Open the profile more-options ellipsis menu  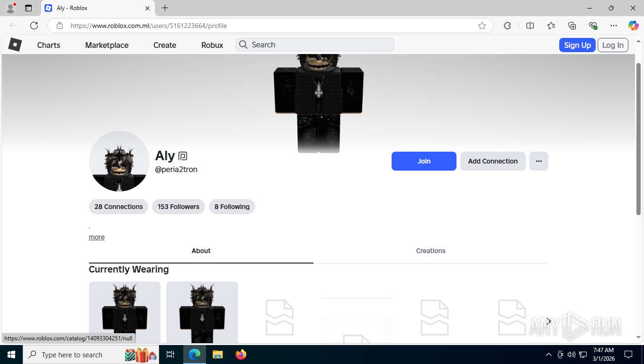[539, 161]
